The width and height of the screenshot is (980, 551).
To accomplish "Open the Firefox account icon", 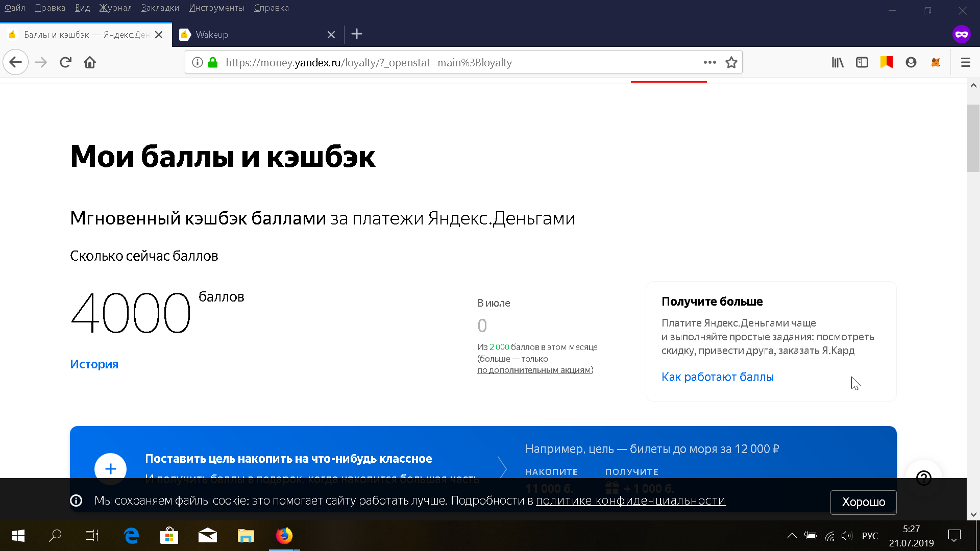I will pos(911,62).
